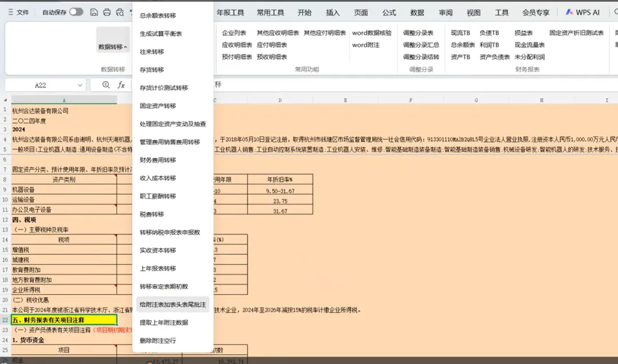The image size is (618, 364).
Task: Click the word附注 button
Action: pyautogui.click(x=366, y=45)
